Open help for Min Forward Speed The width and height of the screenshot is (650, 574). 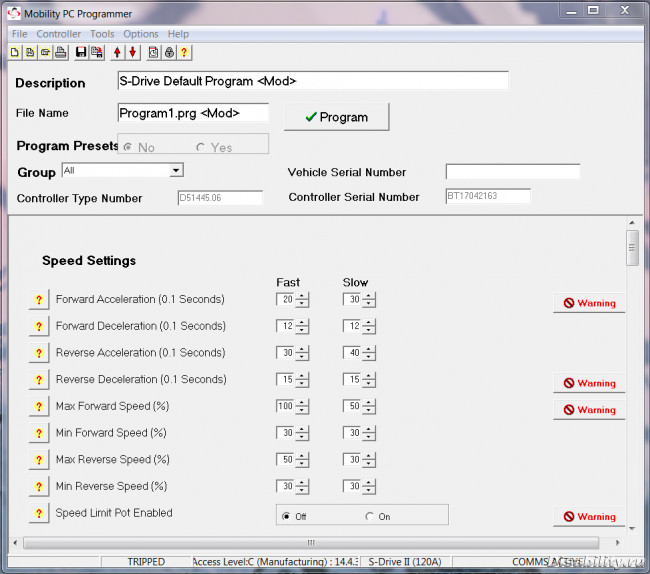pos(39,433)
